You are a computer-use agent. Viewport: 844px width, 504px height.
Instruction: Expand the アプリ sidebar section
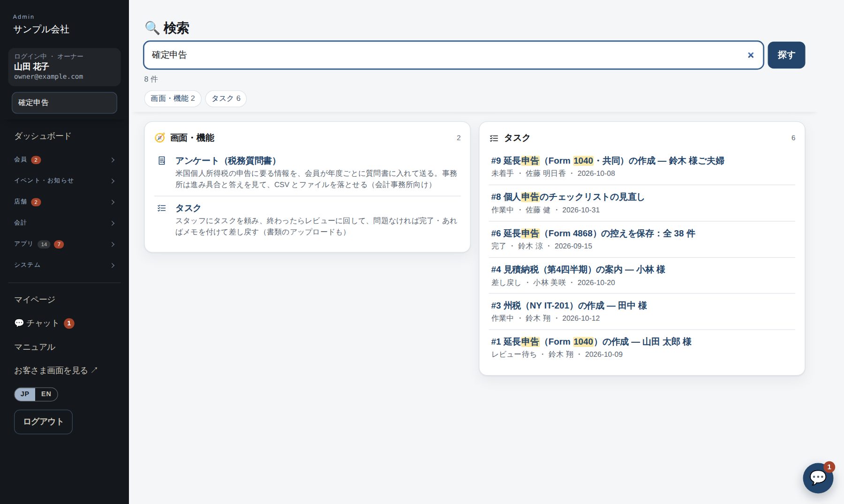[64, 244]
